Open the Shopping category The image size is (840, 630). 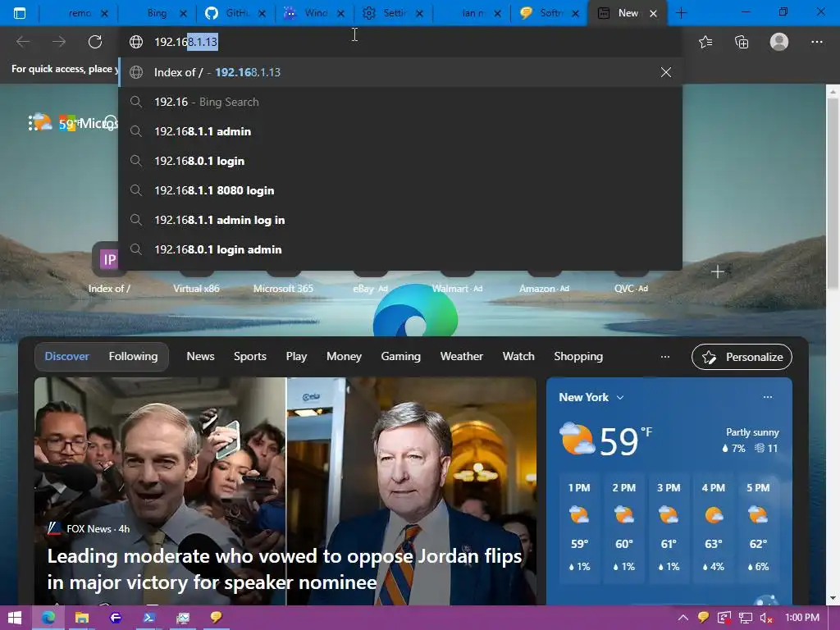(x=578, y=356)
